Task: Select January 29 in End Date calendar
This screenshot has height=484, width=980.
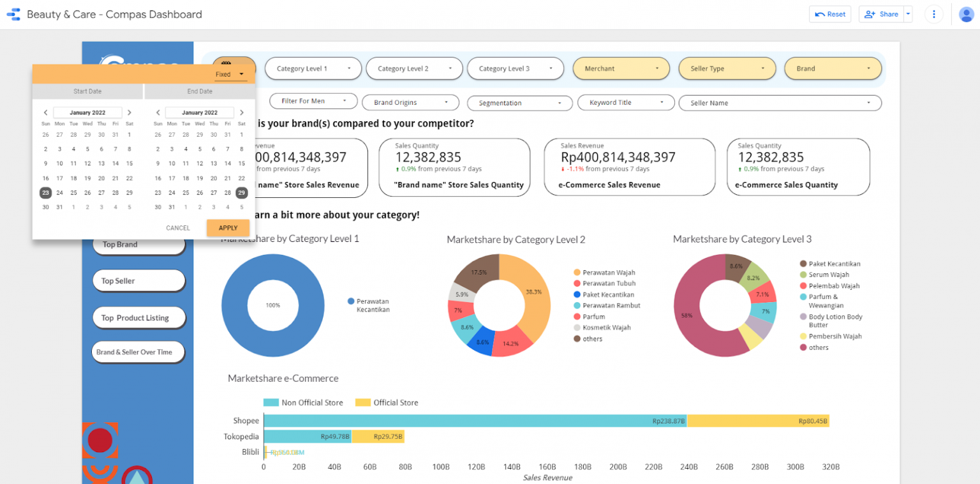Action: (x=241, y=192)
